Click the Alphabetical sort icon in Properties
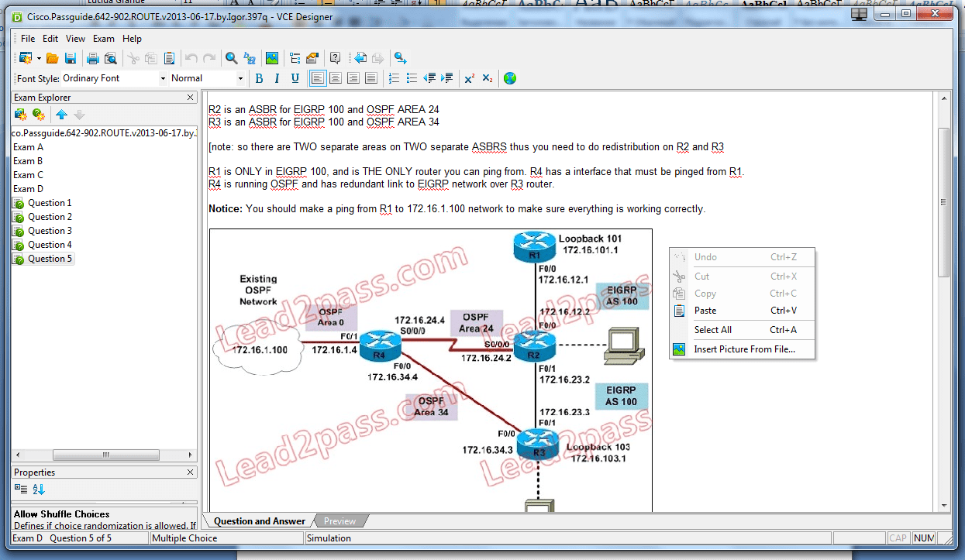Viewport: 965px width, 560px height. (39, 489)
